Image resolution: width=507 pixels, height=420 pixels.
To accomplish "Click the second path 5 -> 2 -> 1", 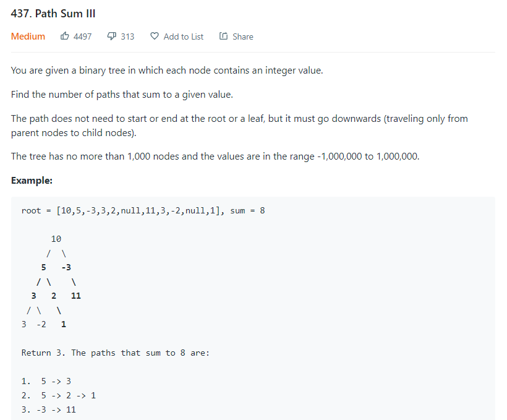I will click(x=68, y=395).
